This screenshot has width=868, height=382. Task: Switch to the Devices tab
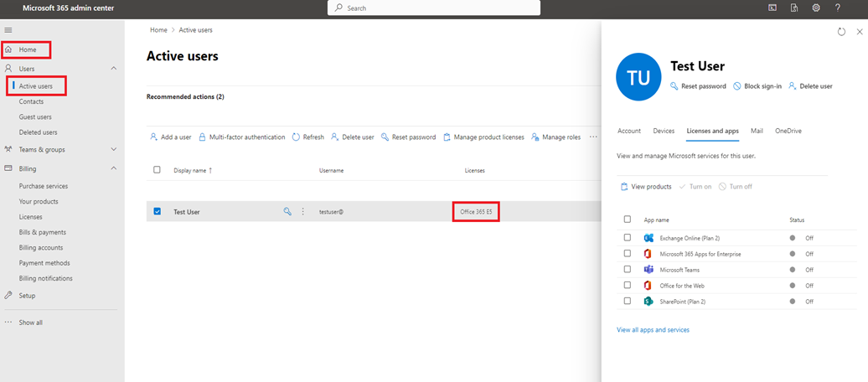(664, 131)
